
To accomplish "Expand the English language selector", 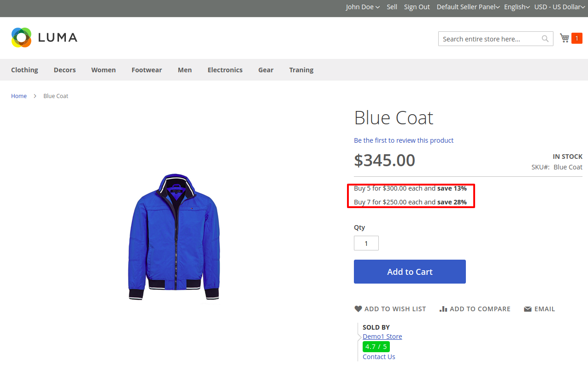I will tap(517, 7).
